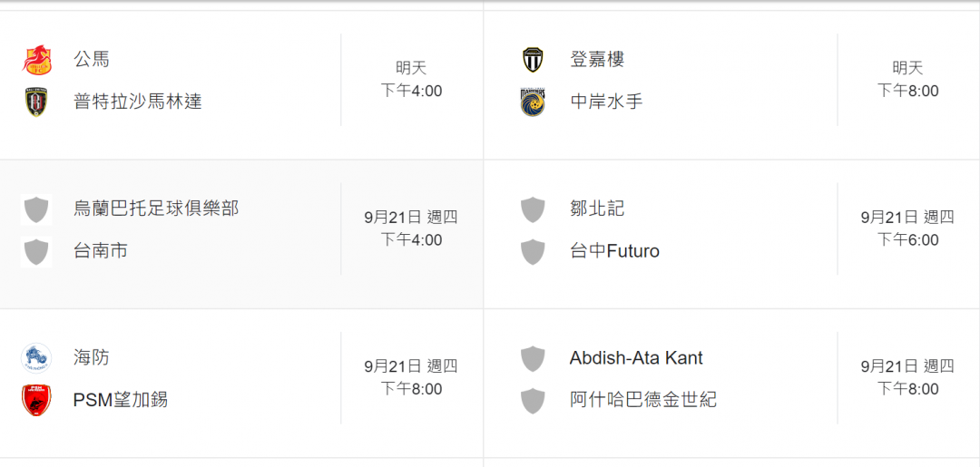Click the 普特拉沙馬林達 black shield logo
Viewport: 980px width, 467px height.
(36, 102)
